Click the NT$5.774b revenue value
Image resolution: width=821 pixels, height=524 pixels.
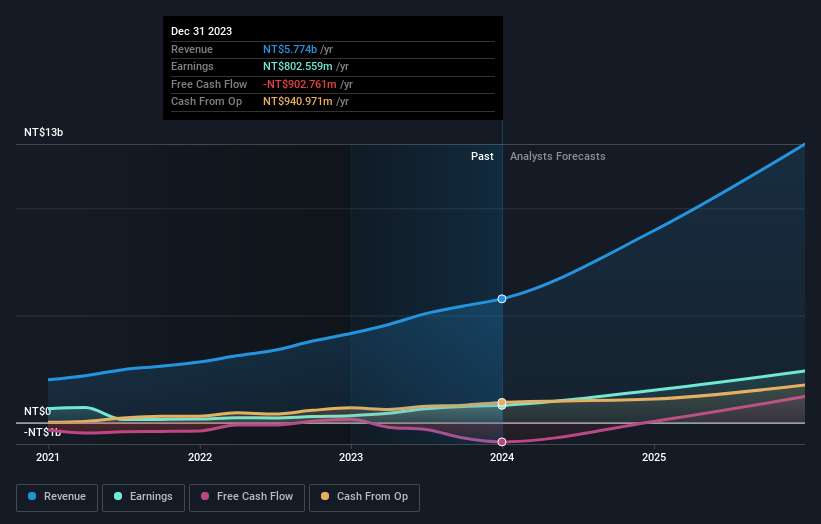point(290,49)
